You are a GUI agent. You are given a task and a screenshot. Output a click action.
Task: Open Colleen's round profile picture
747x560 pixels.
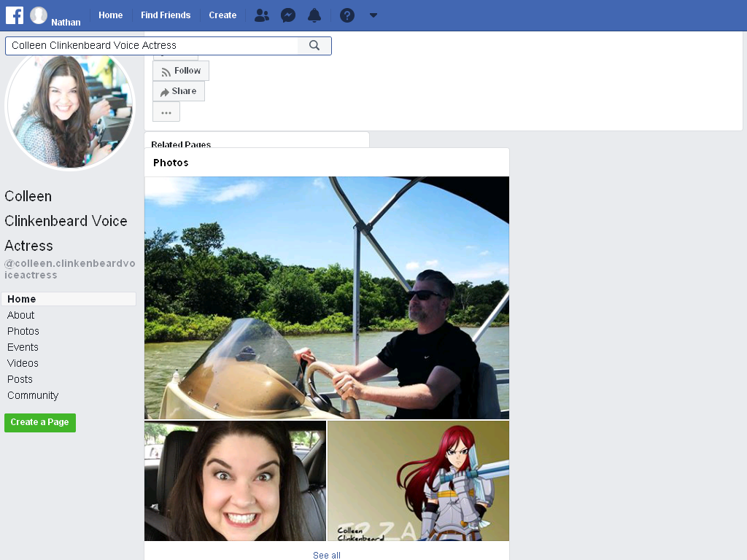(70, 111)
